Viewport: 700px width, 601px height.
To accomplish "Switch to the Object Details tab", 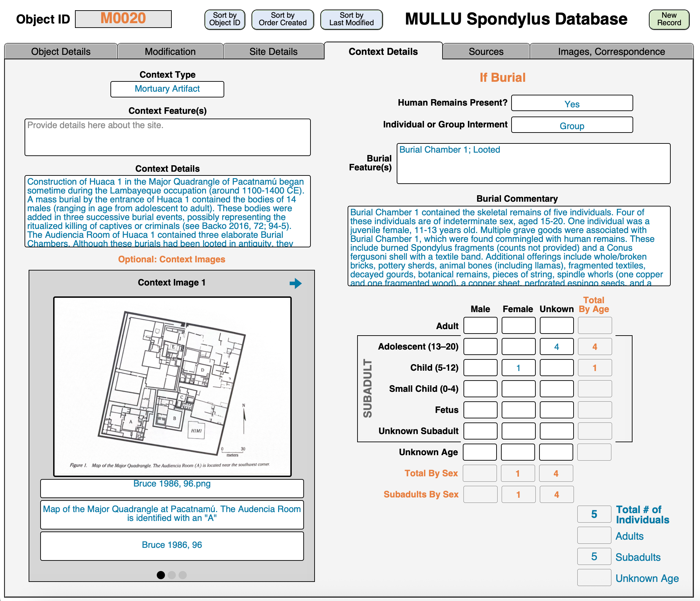I will click(x=61, y=51).
